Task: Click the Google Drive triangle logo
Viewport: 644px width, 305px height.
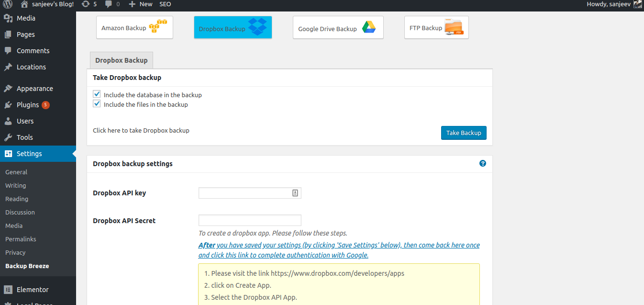Action: pos(369,27)
